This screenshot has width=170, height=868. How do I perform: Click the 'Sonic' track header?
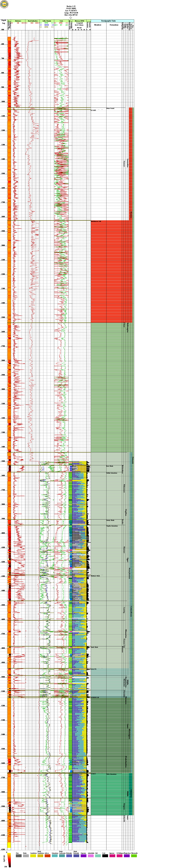[x=61, y=21]
